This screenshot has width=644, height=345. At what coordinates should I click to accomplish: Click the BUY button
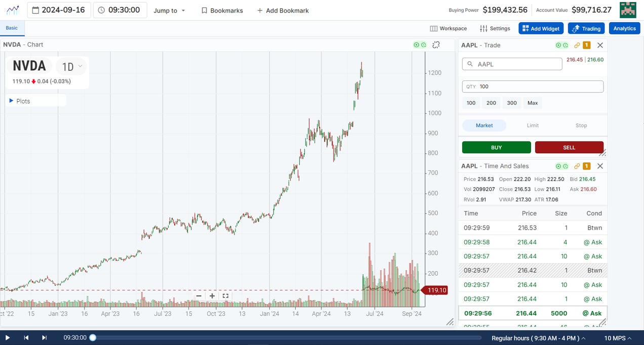[496, 147]
